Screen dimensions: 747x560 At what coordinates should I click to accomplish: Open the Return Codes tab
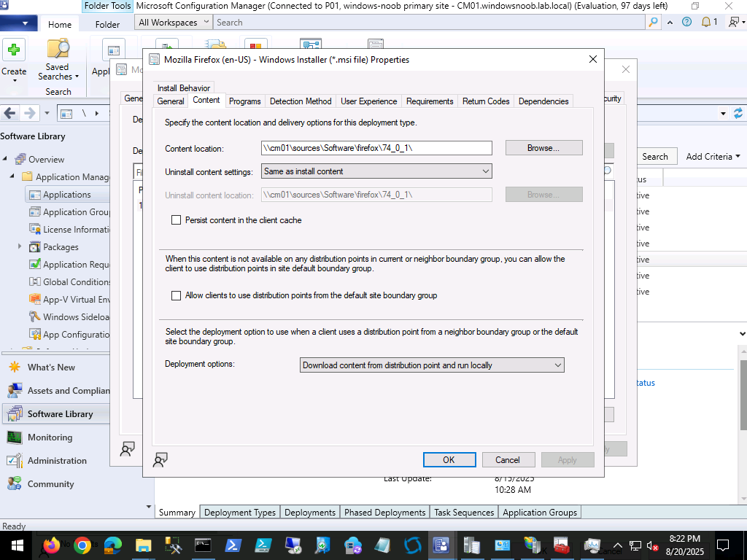tap(486, 101)
